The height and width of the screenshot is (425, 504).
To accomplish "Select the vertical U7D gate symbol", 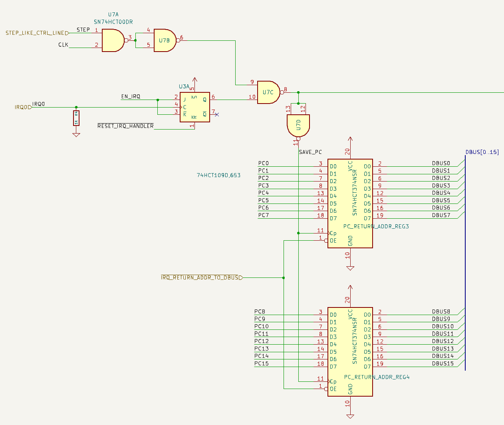I will click(x=298, y=124).
